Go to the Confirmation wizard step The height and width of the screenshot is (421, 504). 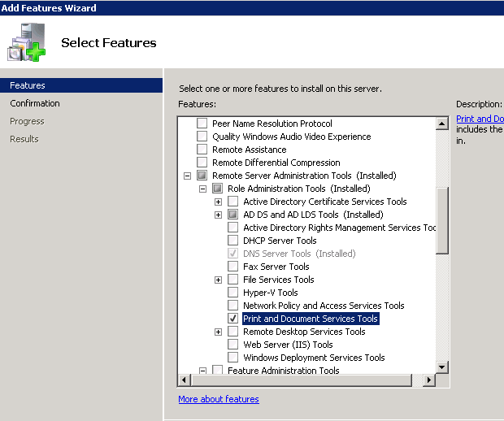pos(35,103)
